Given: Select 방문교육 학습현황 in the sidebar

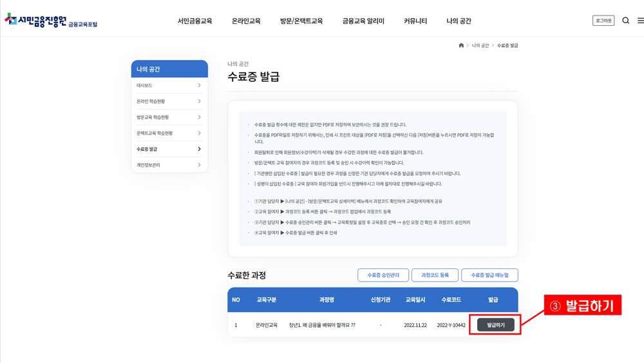Looking at the screenshot, I should coord(153,117).
